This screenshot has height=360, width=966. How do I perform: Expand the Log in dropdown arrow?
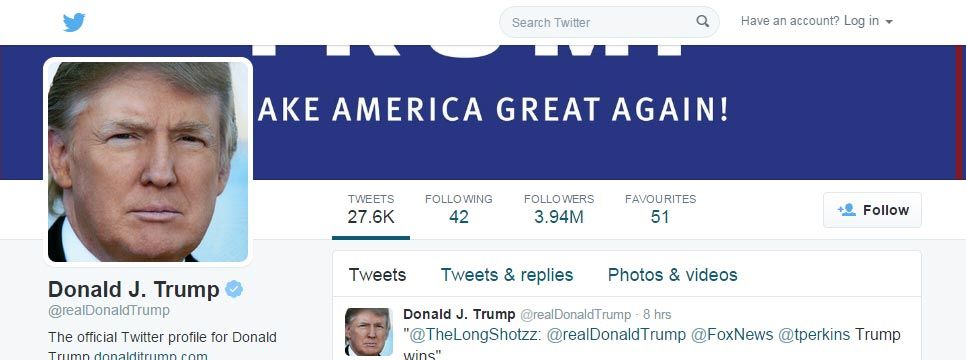[888, 22]
